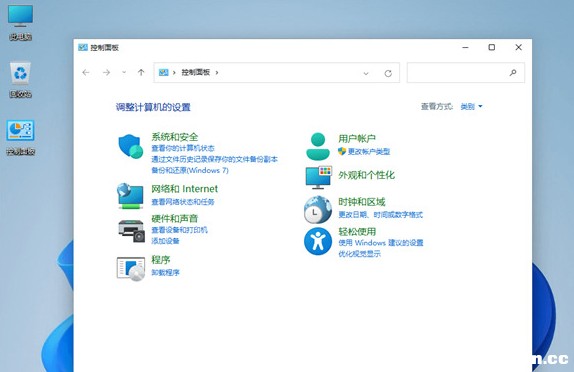Expand the address bar history dropdown
Image resolution: width=574 pixels, height=372 pixels.
(366, 73)
